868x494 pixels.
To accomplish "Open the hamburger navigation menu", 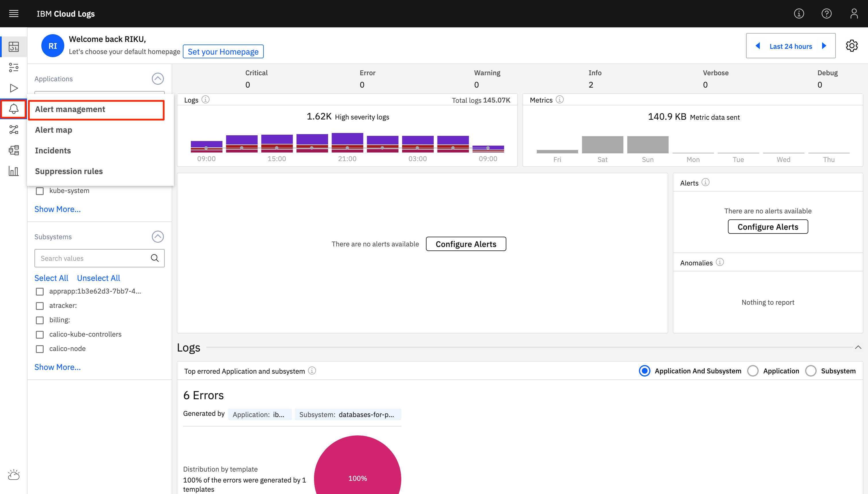I will pos(13,13).
